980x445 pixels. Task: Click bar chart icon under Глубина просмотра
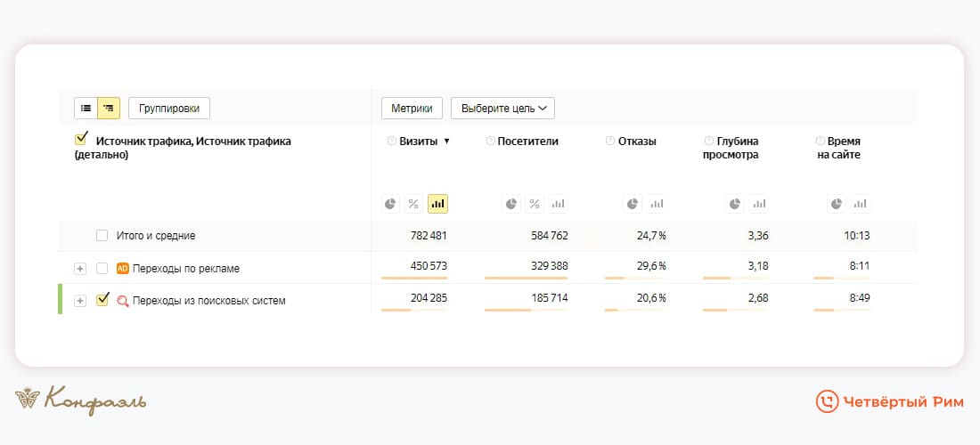point(758,204)
